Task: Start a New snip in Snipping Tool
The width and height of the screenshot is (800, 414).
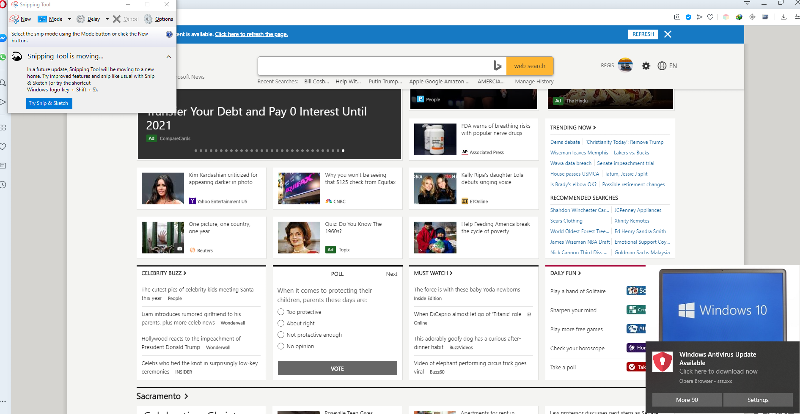Action: (20, 19)
